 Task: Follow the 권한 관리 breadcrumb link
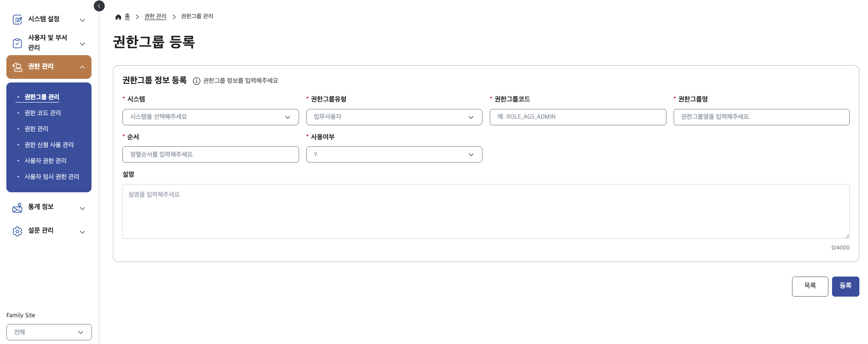coord(155,16)
